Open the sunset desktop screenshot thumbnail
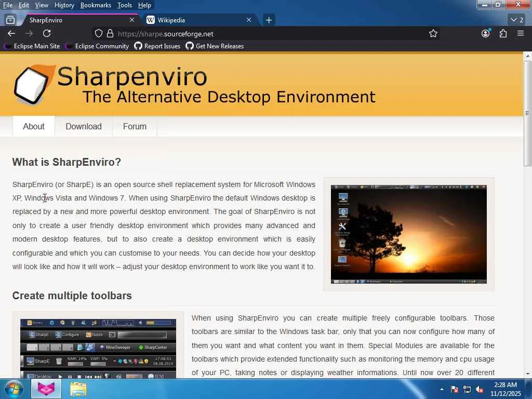Image resolution: width=532 pixels, height=399 pixels. pos(408,234)
